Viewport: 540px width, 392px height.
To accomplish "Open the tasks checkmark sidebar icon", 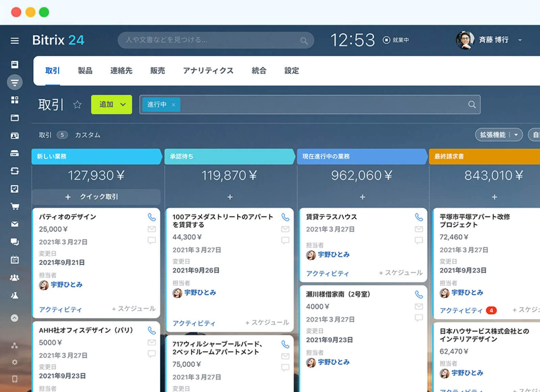I will [15, 189].
